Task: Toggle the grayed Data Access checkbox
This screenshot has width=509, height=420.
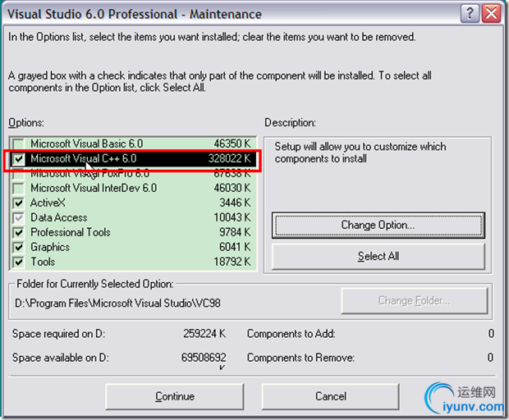Action: (x=19, y=217)
